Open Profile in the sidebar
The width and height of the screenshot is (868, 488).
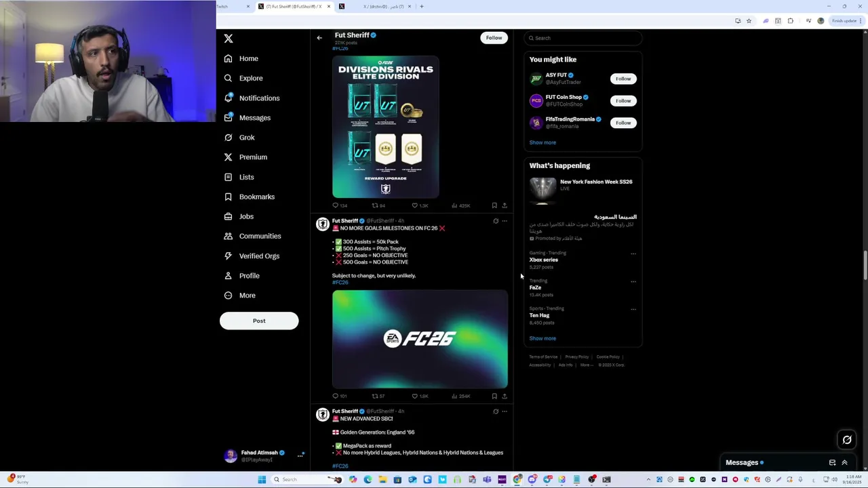pos(242,276)
